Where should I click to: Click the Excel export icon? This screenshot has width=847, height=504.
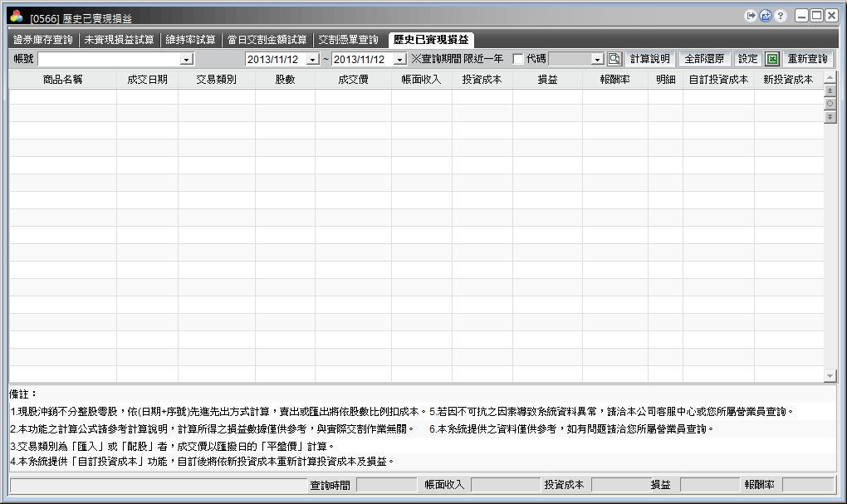click(772, 59)
